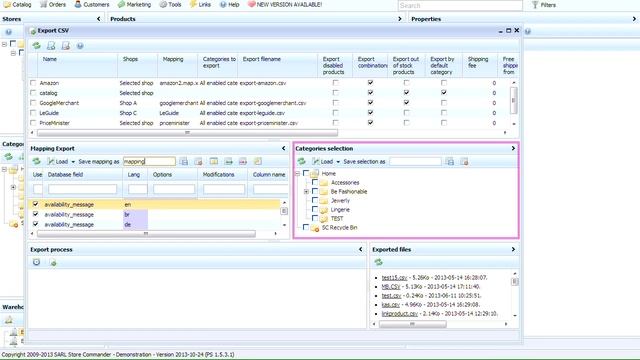640x360 pixels.
Task: Click the NEW VERSION AVAILABLE link
Action: coord(285,4)
